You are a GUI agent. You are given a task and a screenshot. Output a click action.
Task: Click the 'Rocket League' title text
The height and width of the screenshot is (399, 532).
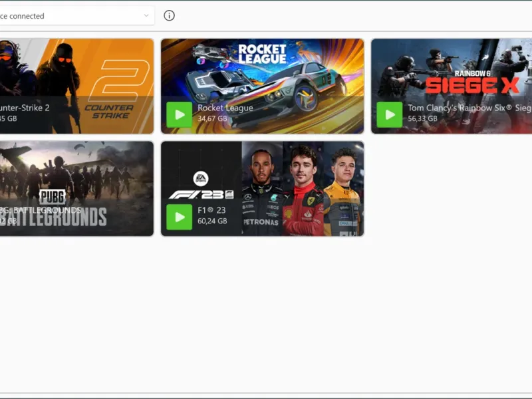point(225,108)
